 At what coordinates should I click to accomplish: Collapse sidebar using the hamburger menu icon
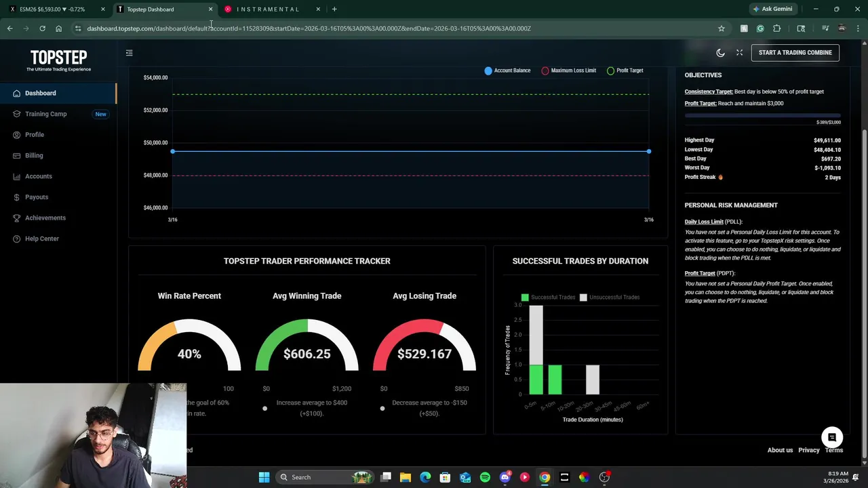129,52
